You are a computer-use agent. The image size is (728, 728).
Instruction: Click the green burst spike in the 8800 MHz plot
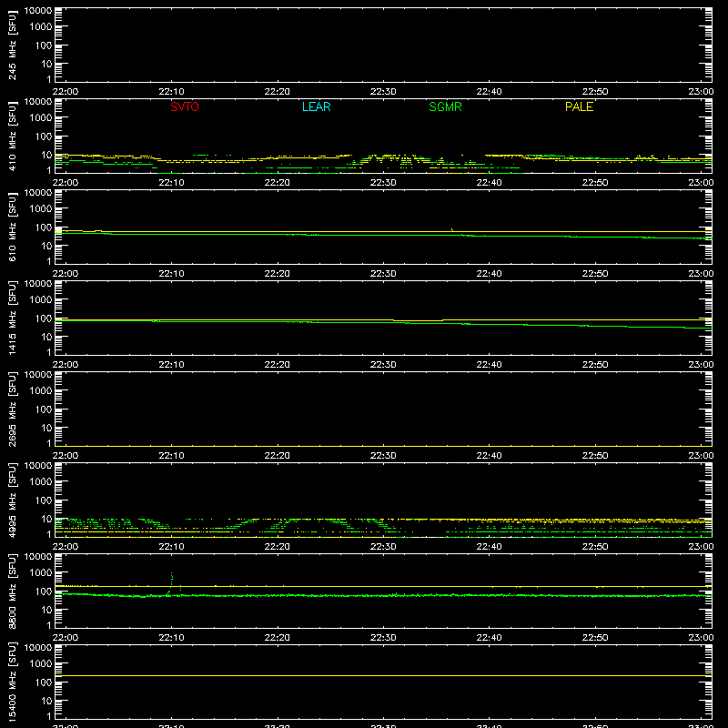coord(171,583)
